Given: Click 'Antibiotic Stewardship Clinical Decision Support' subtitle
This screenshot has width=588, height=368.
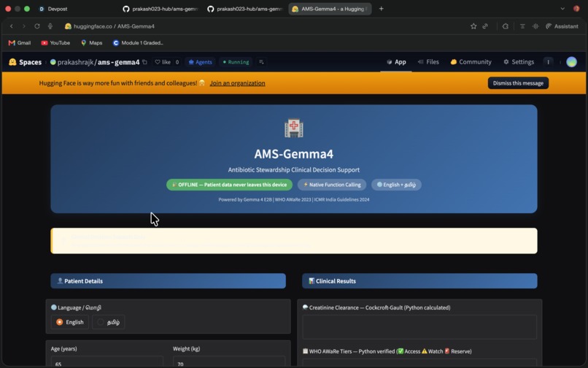Looking at the screenshot, I should (293, 169).
